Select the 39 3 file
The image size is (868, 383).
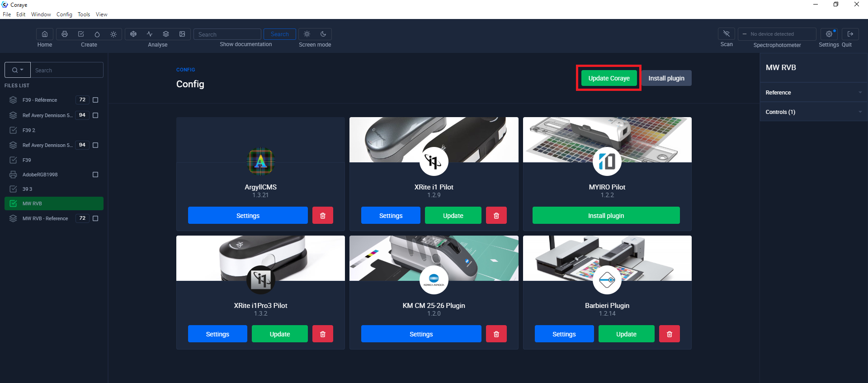pyautogui.click(x=27, y=189)
